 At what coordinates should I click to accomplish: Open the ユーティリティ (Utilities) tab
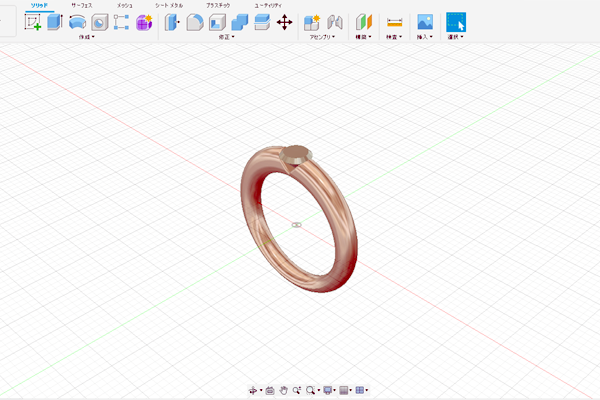268,5
